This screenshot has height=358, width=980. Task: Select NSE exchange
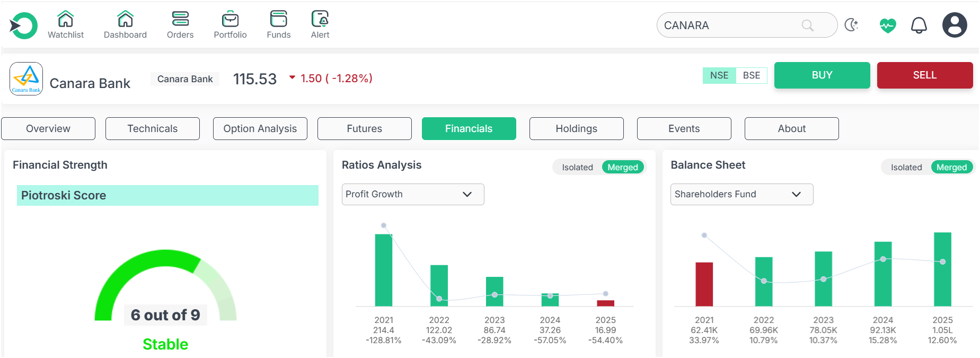coord(719,75)
